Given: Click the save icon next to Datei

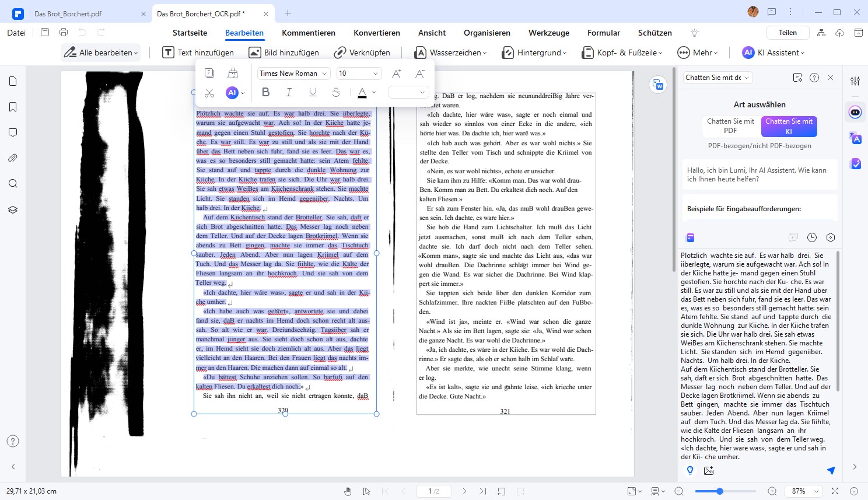Looking at the screenshot, I should [x=45, y=33].
